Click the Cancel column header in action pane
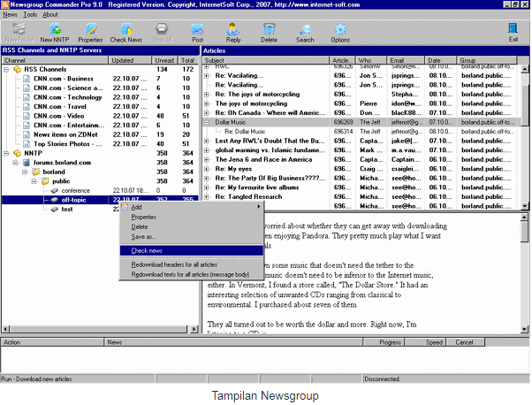The height and width of the screenshot is (405, 532). point(465,342)
